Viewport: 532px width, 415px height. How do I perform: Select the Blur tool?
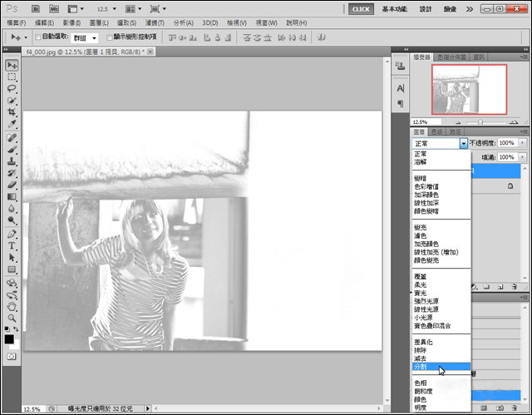(x=12, y=209)
